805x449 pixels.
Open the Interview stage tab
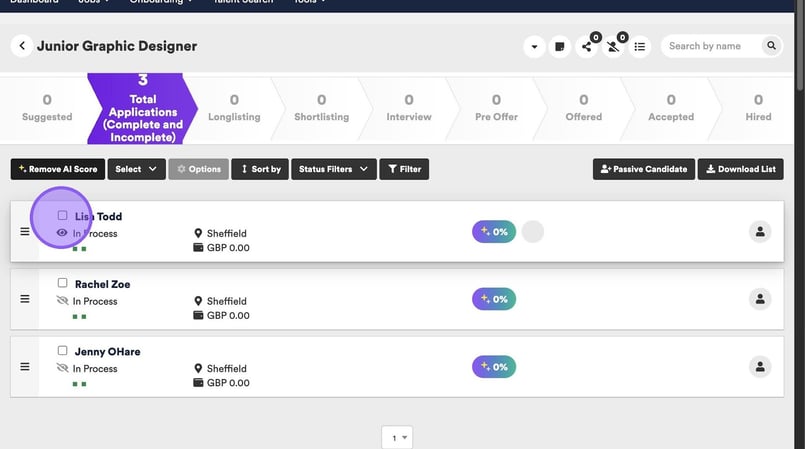click(x=409, y=108)
